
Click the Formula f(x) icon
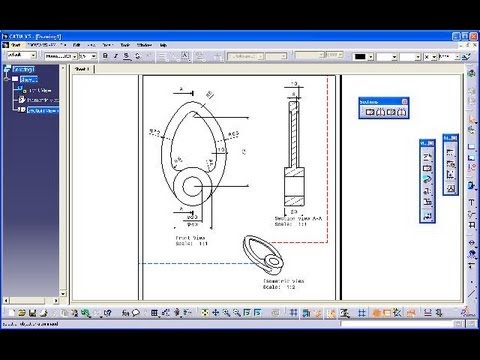pyautogui.click(x=125, y=313)
